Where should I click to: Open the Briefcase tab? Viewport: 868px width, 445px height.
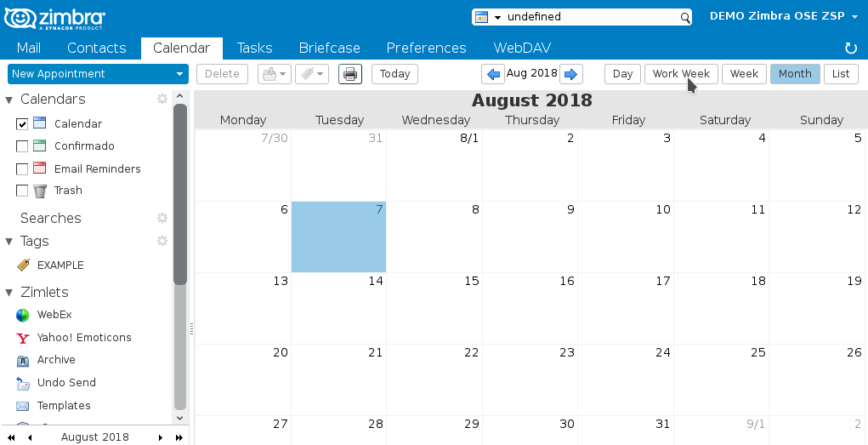tap(329, 48)
